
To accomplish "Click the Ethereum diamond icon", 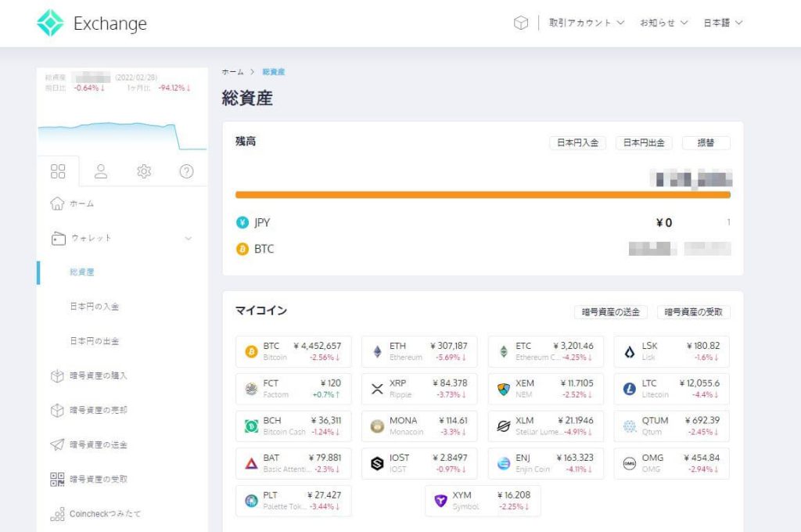I will click(378, 351).
